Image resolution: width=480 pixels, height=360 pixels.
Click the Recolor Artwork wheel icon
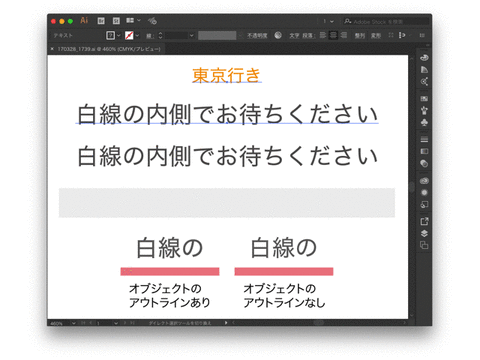click(x=278, y=35)
